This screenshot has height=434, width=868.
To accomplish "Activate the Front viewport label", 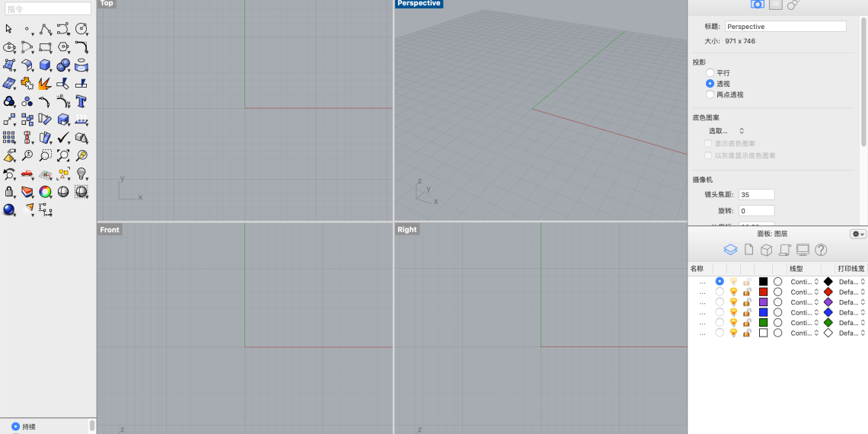I will [x=110, y=230].
